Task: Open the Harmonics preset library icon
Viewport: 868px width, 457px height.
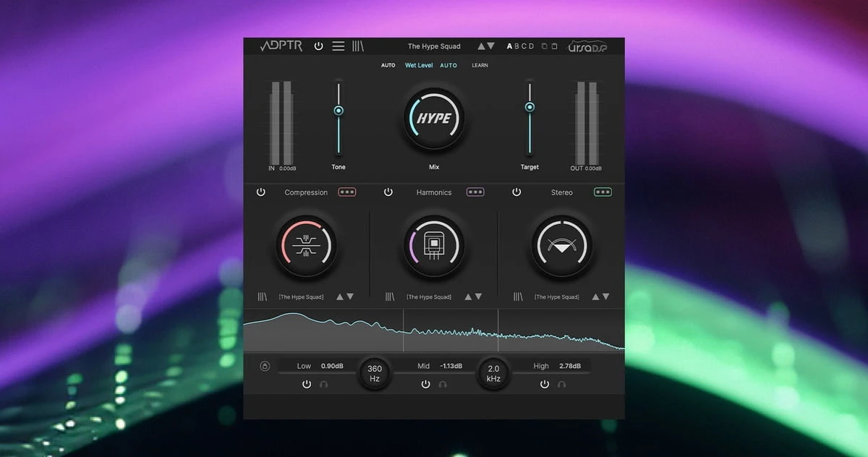Action: 390,296
